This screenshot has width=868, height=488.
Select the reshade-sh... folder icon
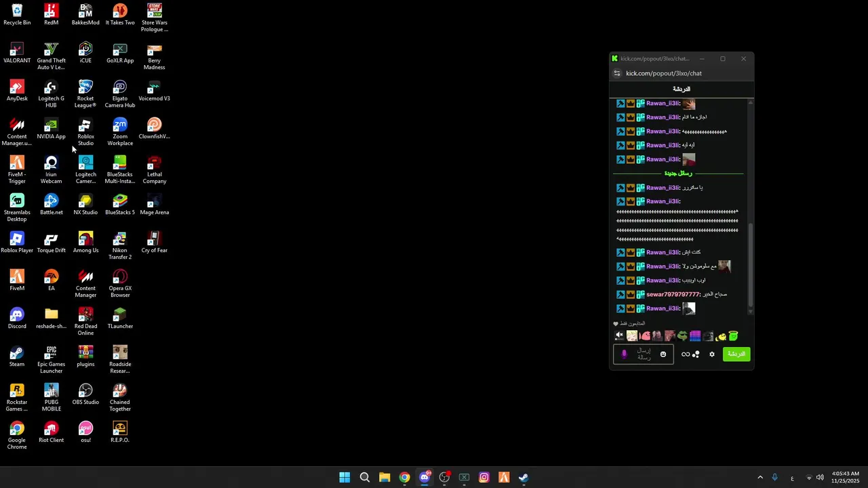point(51,319)
